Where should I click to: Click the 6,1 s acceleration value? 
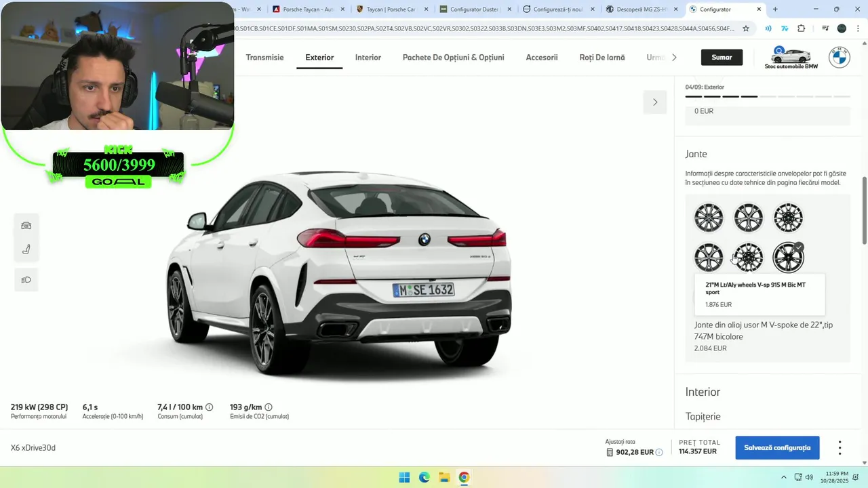90,407
